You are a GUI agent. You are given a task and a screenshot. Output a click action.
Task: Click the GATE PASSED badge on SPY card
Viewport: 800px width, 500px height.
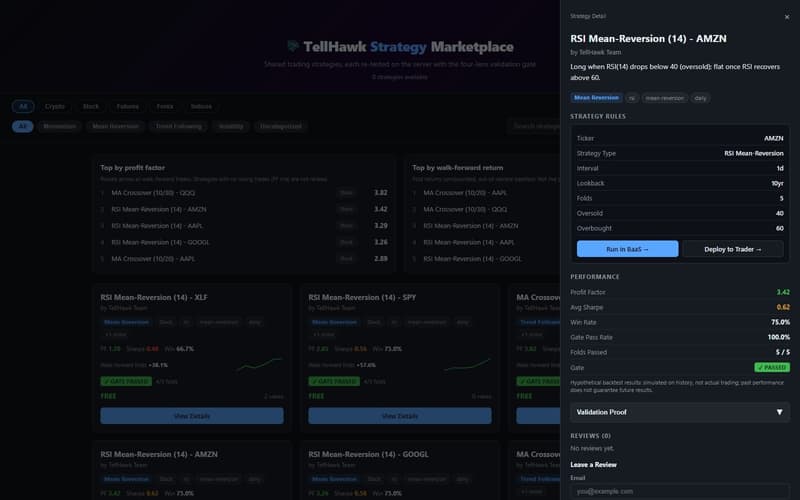pyautogui.click(x=334, y=382)
